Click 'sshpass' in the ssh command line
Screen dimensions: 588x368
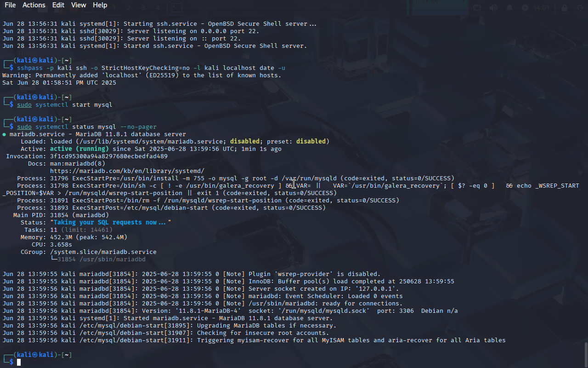click(30, 68)
